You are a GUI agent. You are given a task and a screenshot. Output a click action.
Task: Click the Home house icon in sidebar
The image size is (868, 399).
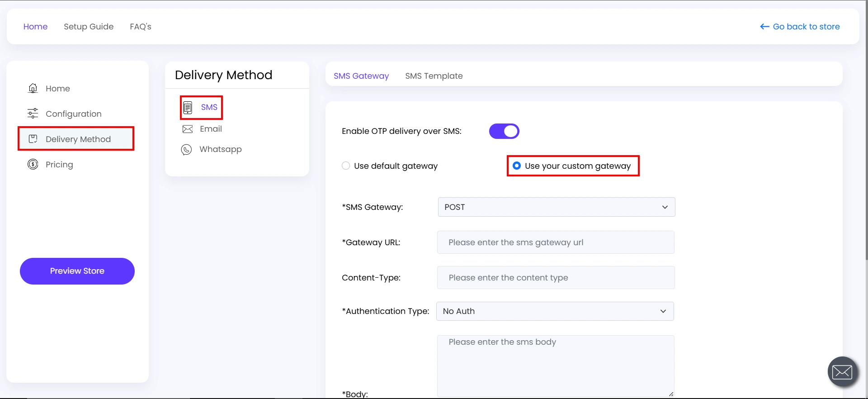(x=33, y=88)
